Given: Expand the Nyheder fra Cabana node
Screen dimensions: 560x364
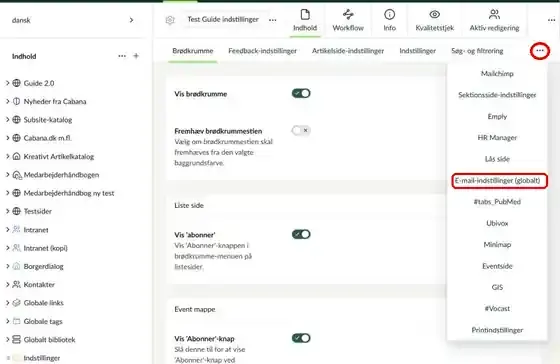Looking at the screenshot, I should (8, 101).
